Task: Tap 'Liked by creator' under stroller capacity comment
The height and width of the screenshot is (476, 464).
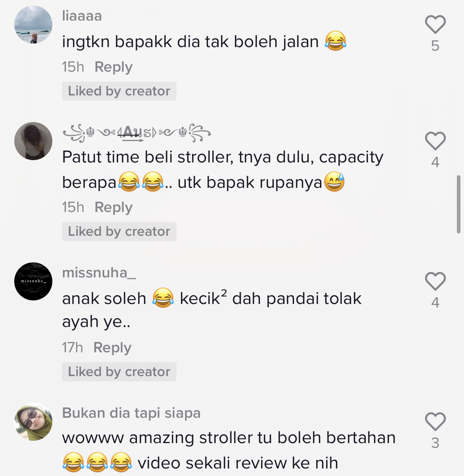Action: click(119, 231)
